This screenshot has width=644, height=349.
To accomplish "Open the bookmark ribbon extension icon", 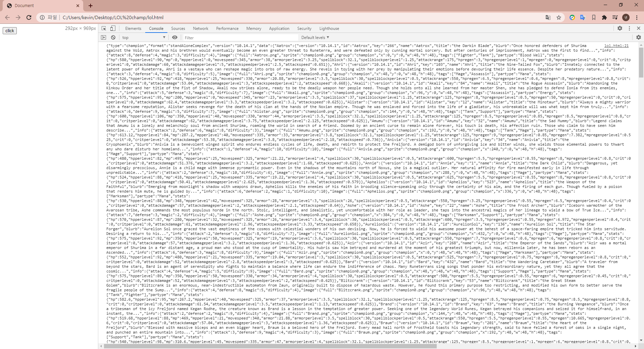I will pos(594,17).
